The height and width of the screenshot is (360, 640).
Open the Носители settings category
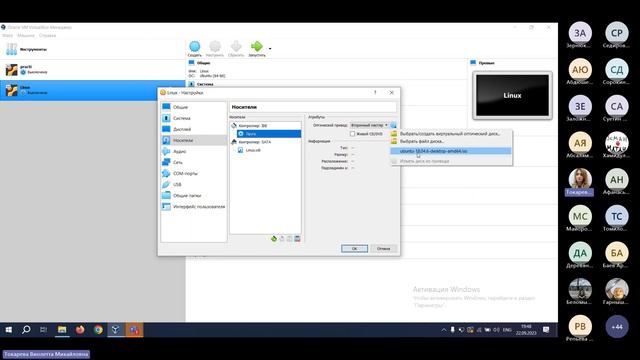194,140
